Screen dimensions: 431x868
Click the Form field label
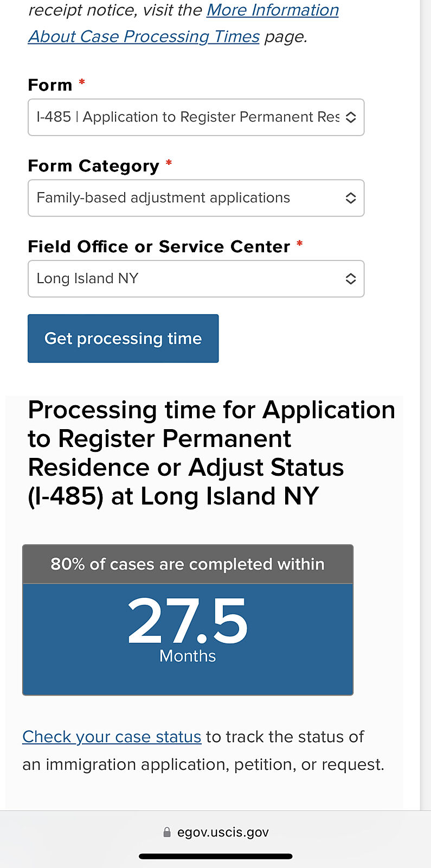point(50,85)
